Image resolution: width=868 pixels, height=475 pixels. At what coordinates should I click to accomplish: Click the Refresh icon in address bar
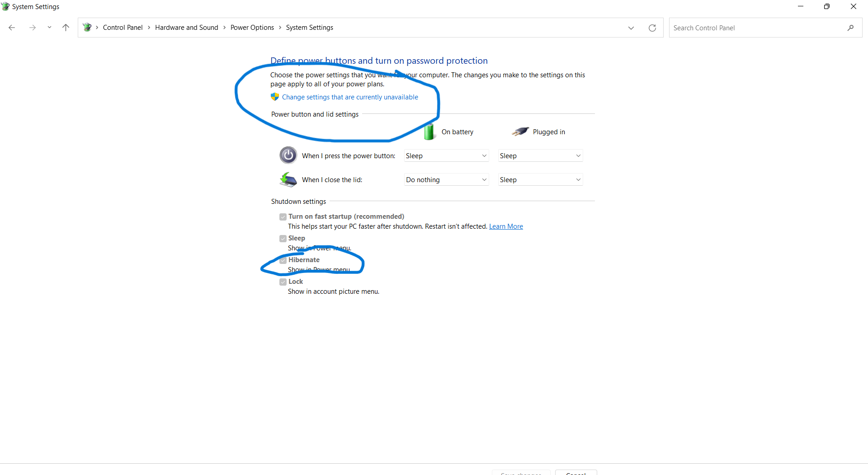click(652, 28)
